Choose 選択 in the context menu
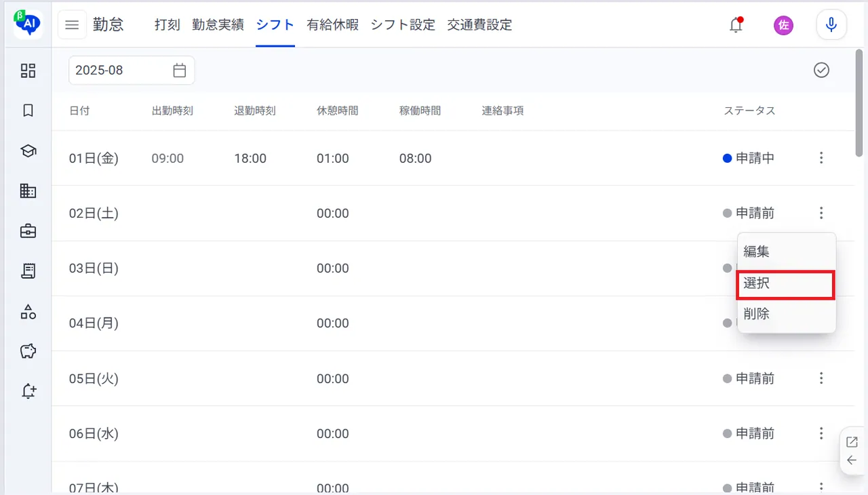This screenshot has height=495, width=868. pyautogui.click(x=785, y=283)
